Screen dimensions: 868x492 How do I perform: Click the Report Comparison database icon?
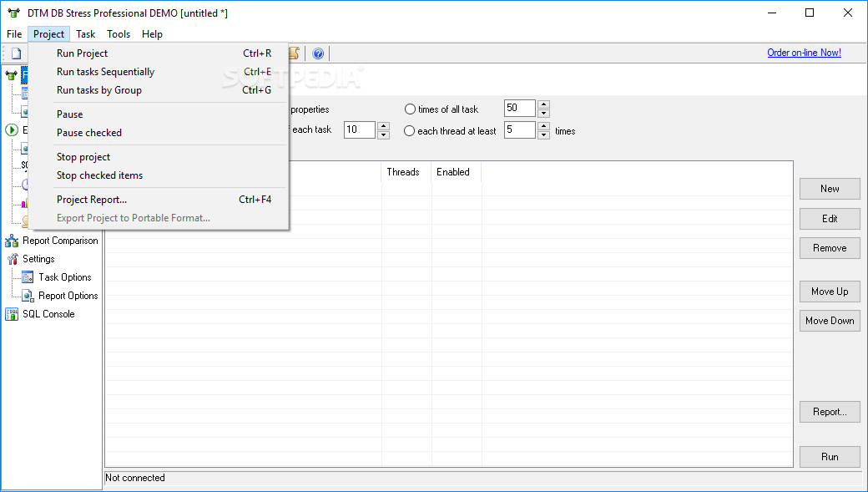tap(12, 241)
